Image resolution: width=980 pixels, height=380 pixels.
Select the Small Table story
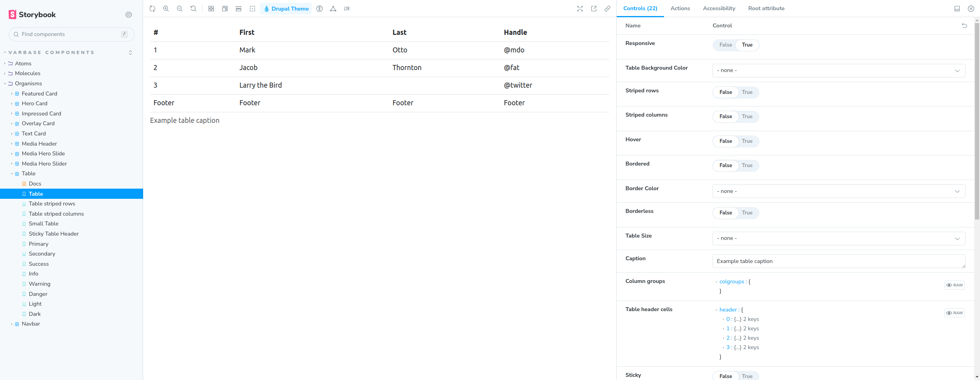pos(43,223)
